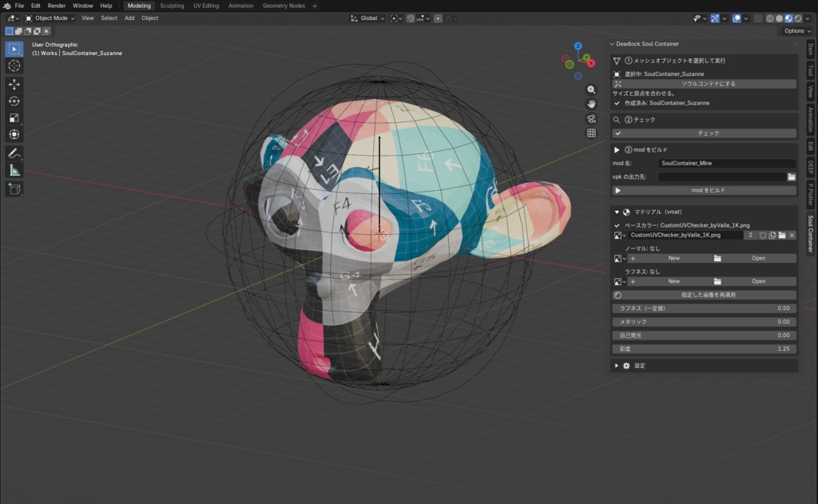Viewport: 818px width, 504px height.
Task: Select the Select Box tool
Action: [x=14, y=49]
